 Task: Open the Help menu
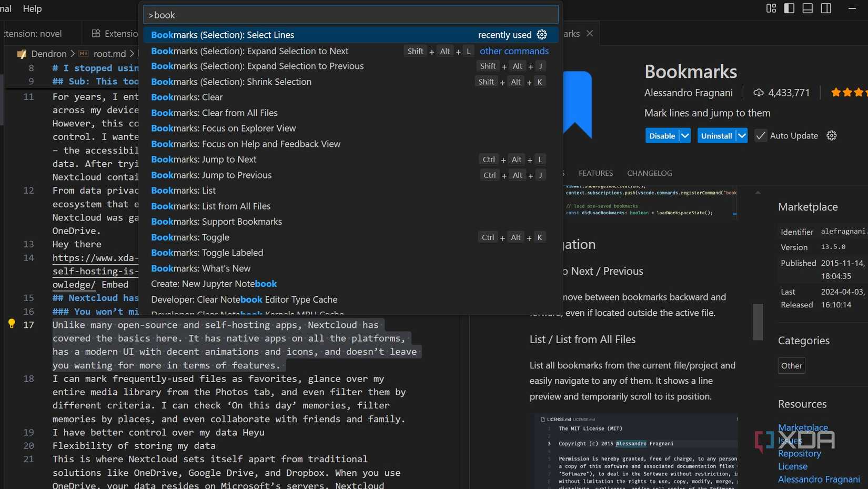[32, 8]
